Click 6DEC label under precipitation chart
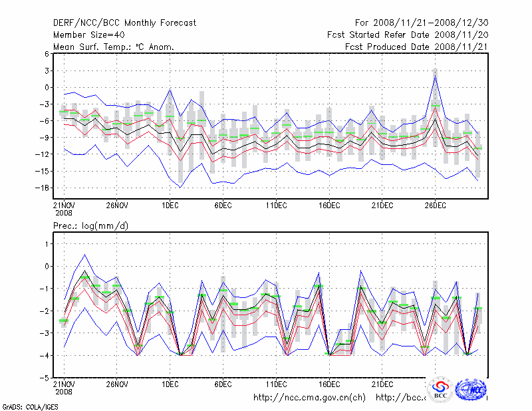Image resolution: width=532 pixels, height=411 pixels. tap(223, 384)
